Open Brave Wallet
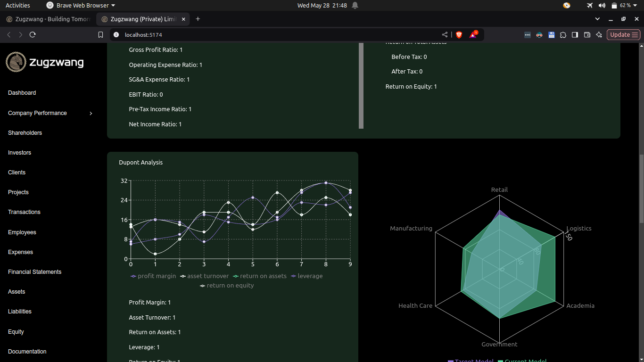This screenshot has height=362, width=644. coord(587,34)
